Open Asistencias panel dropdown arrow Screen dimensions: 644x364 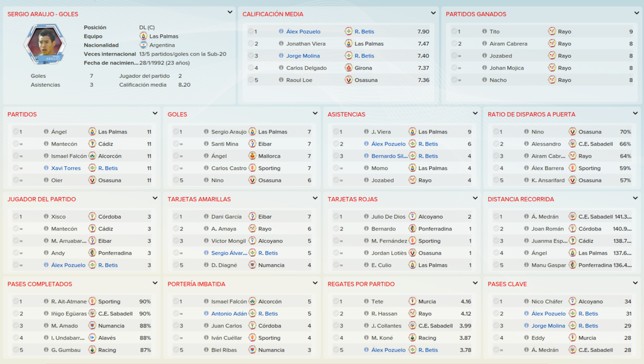475,113
